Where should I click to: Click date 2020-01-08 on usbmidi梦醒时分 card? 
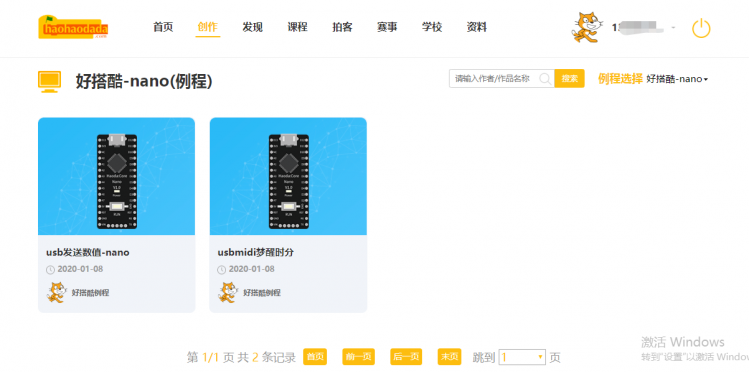tap(252, 269)
